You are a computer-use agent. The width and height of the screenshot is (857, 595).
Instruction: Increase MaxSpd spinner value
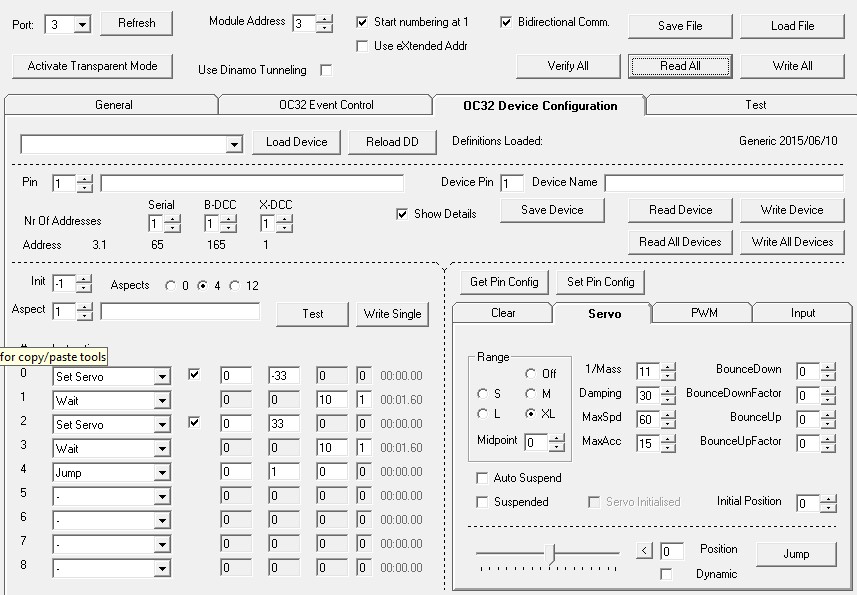[668, 415]
